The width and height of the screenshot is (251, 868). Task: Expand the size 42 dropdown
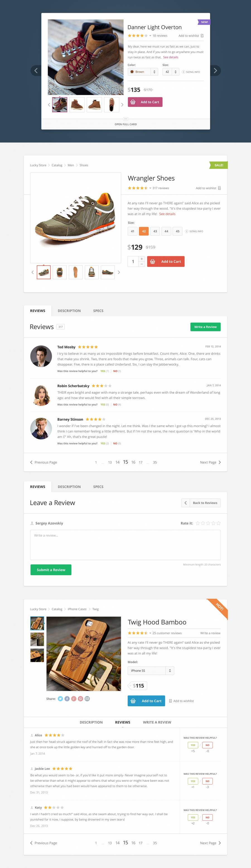(171, 72)
